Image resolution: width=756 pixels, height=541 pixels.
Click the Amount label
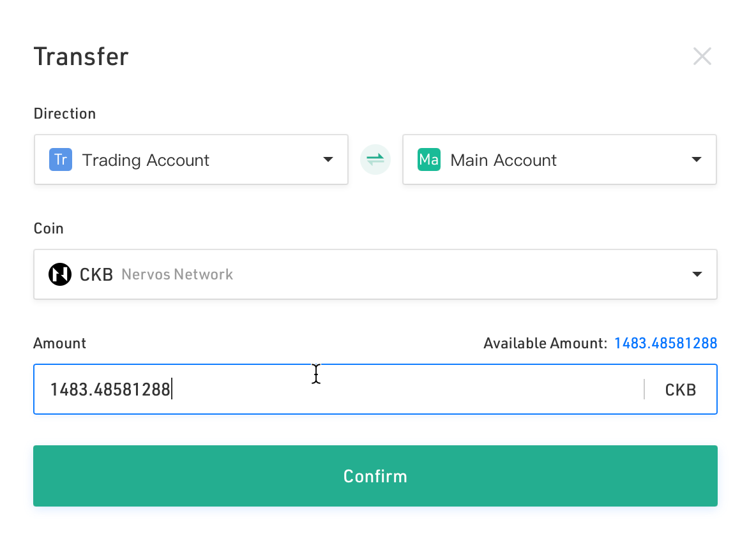point(60,343)
